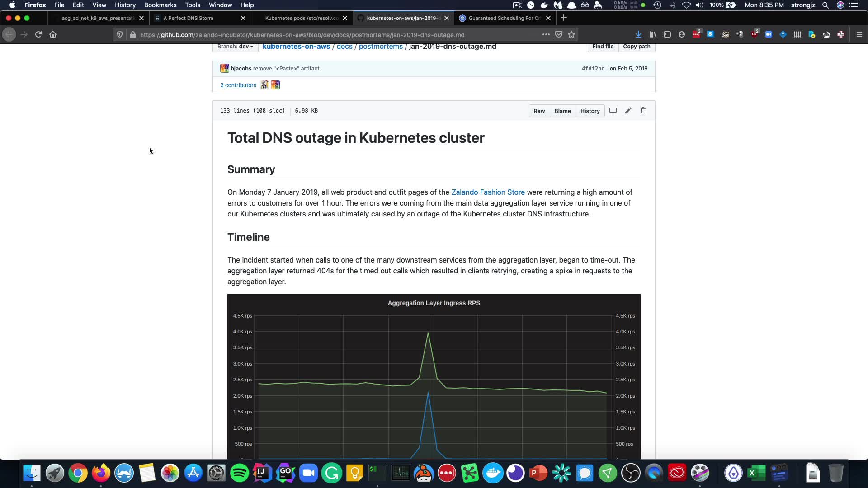Open the Firefox hamburger menu

tap(859, 35)
